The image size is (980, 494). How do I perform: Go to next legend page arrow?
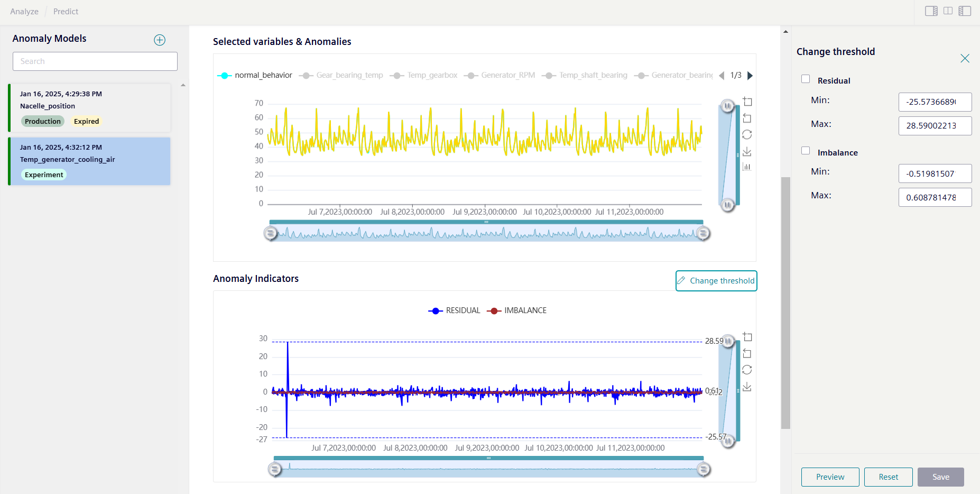tap(750, 76)
